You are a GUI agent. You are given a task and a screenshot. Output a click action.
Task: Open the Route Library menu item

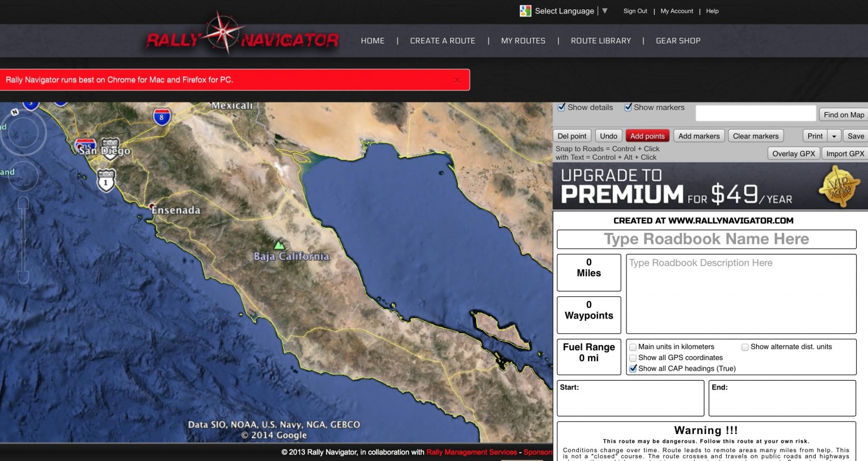point(601,40)
